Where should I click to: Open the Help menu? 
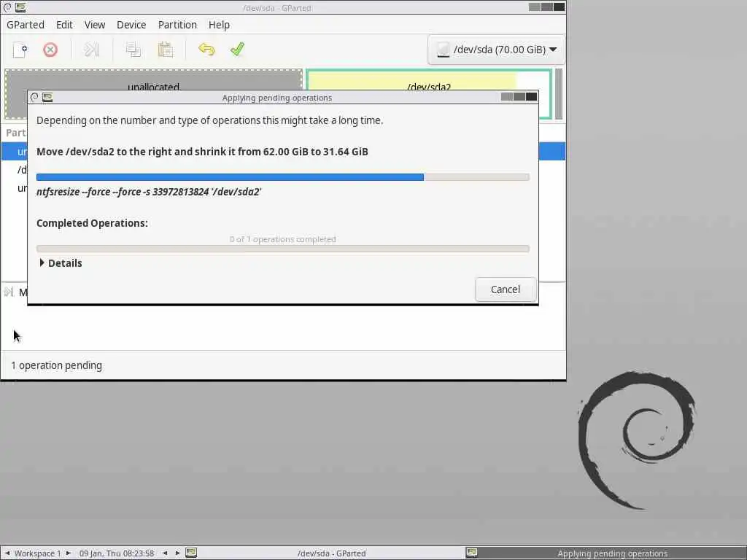219,25
